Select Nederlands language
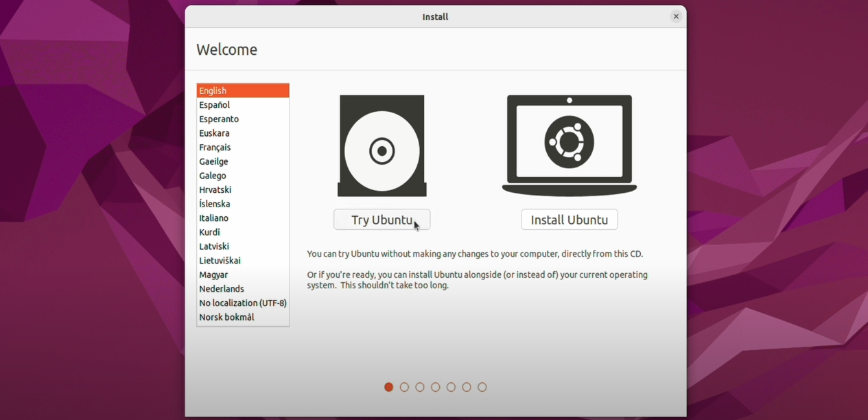This screenshot has height=420, width=868. [243, 289]
